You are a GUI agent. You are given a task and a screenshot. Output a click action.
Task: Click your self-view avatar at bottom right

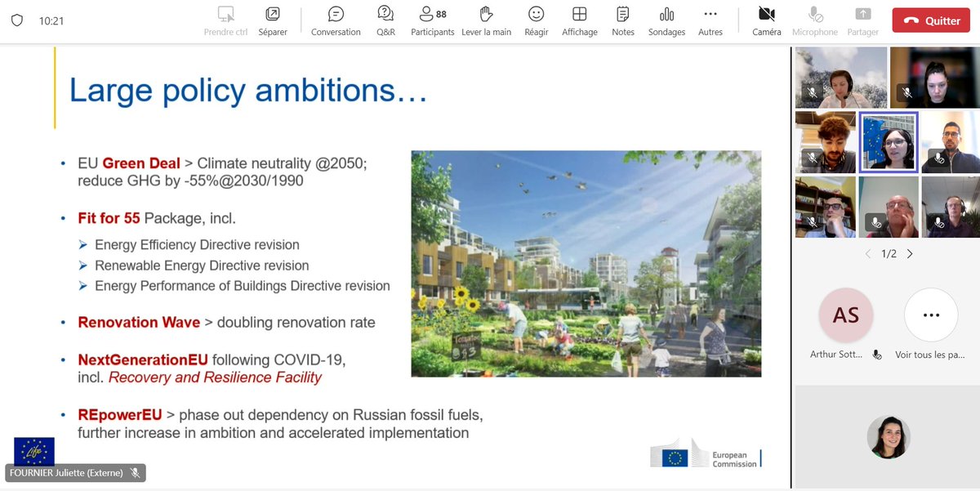[x=888, y=437]
